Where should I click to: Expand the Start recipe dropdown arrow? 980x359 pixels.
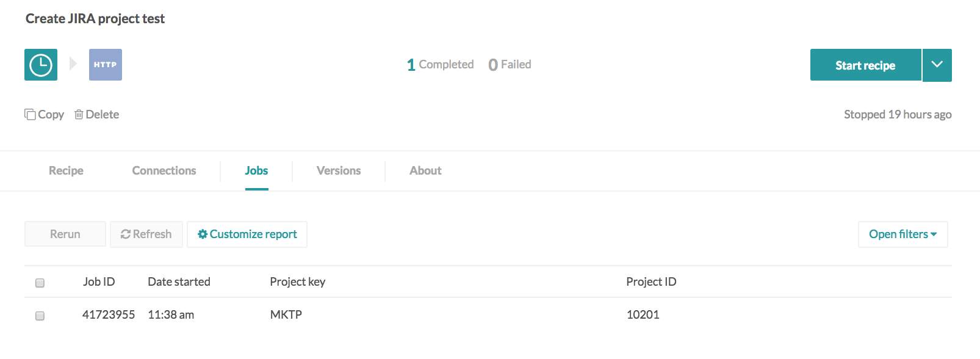[937, 65]
